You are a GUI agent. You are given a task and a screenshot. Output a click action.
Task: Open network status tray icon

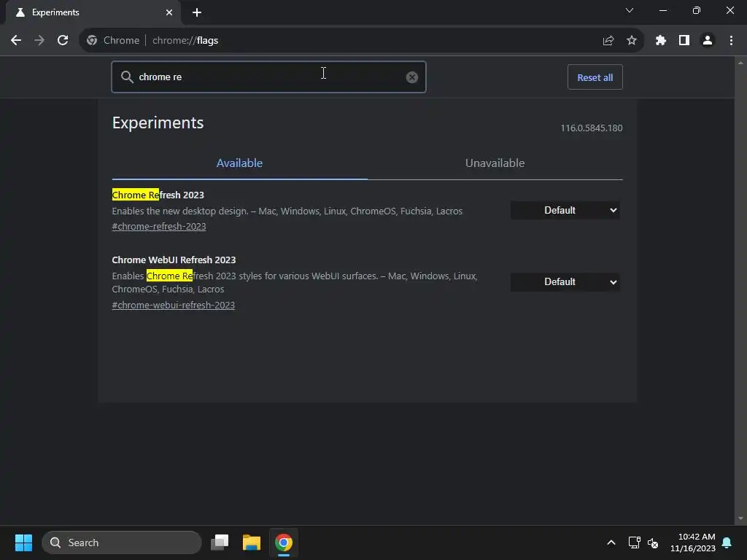634,542
